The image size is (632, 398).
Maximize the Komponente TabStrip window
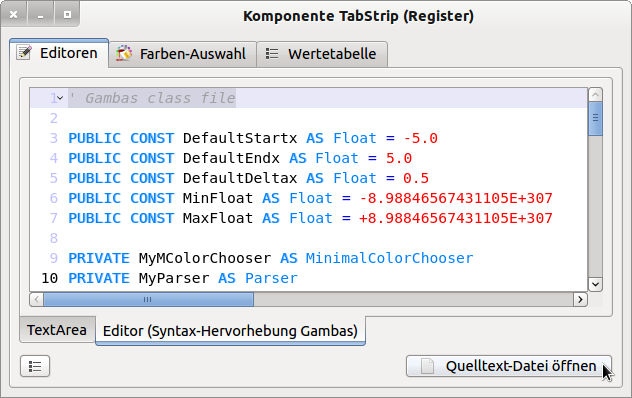pyautogui.click(x=67, y=15)
